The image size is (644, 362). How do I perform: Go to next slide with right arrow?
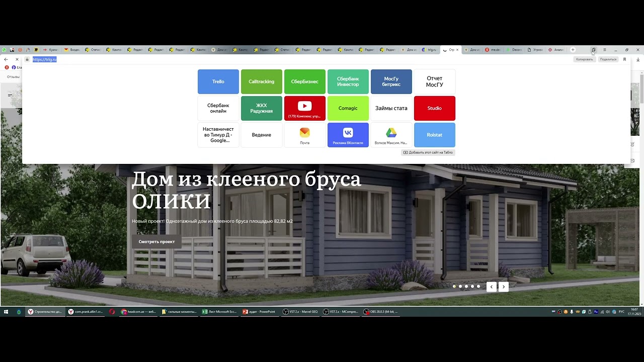point(504,287)
